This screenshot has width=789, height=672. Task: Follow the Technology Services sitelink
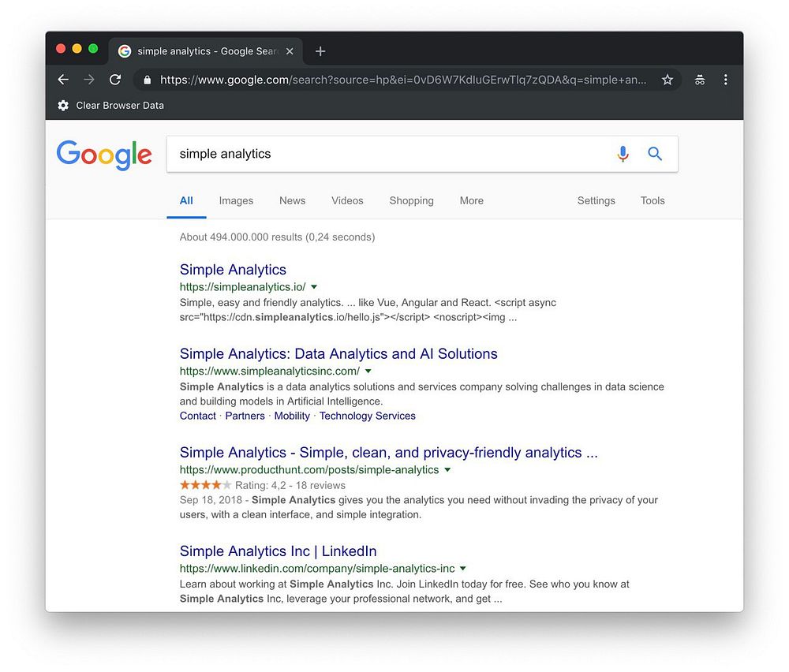(368, 416)
